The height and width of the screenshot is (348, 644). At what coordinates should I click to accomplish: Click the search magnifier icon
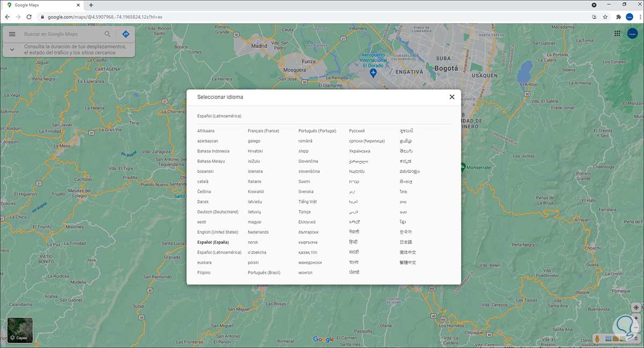point(108,34)
